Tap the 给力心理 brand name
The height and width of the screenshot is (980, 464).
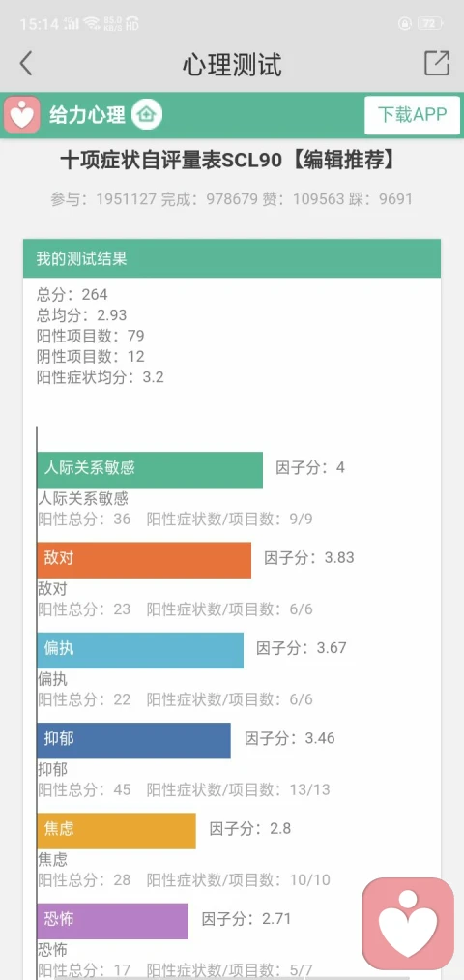(x=87, y=115)
